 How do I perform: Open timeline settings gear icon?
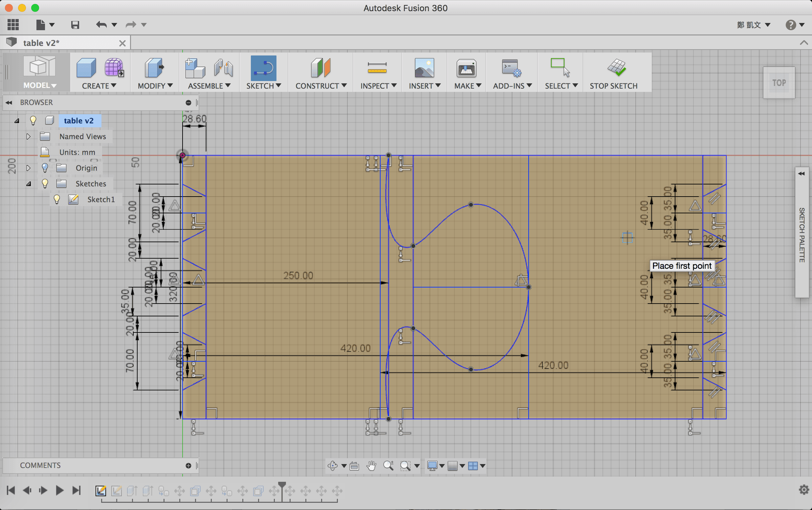[804, 490]
